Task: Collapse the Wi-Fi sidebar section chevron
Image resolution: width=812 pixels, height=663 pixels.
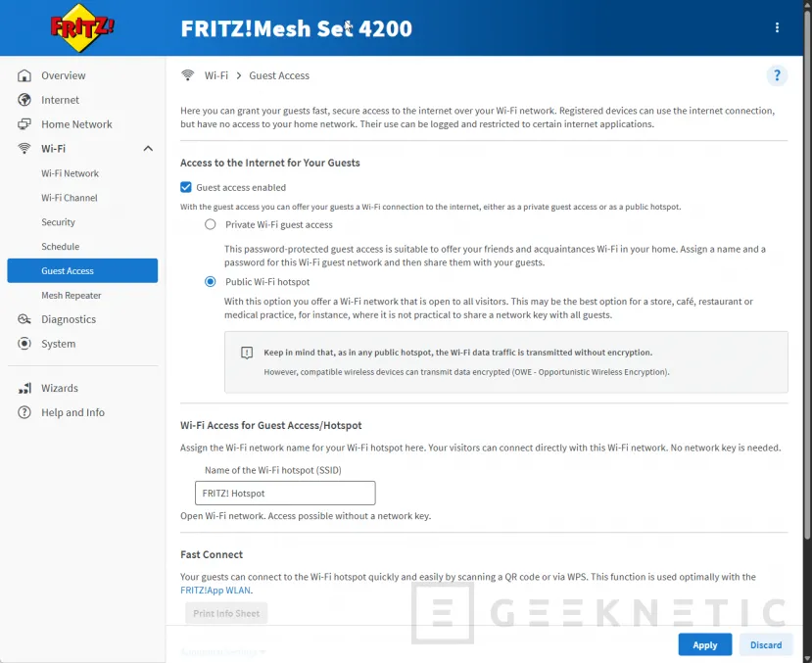Action: tap(147, 148)
